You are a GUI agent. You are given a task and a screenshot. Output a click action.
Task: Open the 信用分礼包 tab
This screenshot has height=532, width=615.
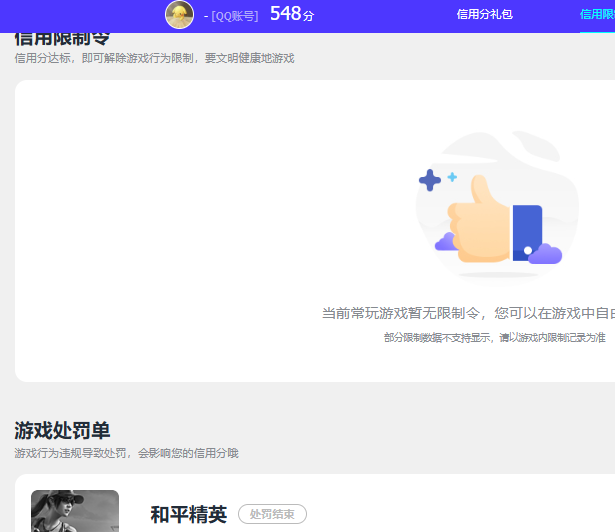click(484, 15)
